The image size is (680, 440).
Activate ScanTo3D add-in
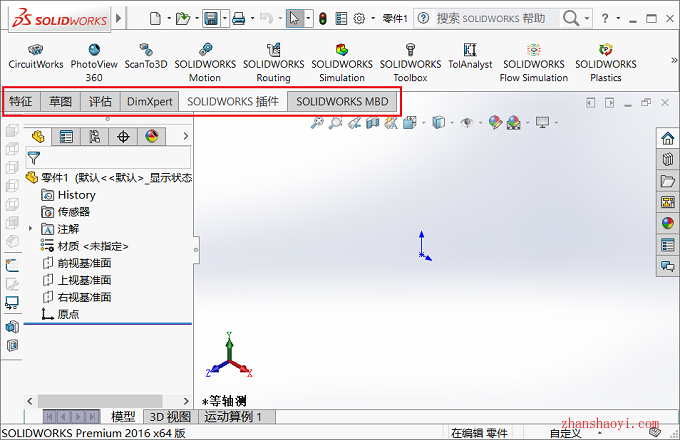click(146, 57)
